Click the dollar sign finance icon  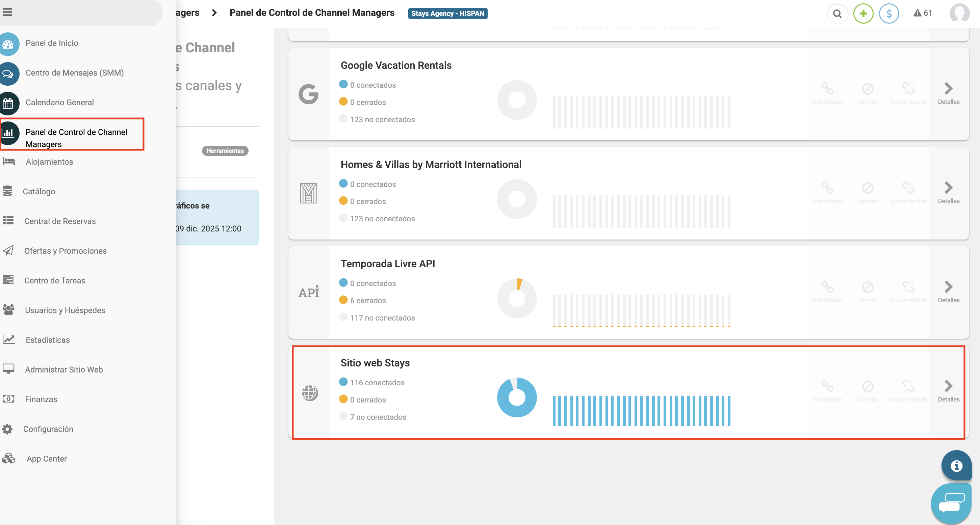point(889,14)
